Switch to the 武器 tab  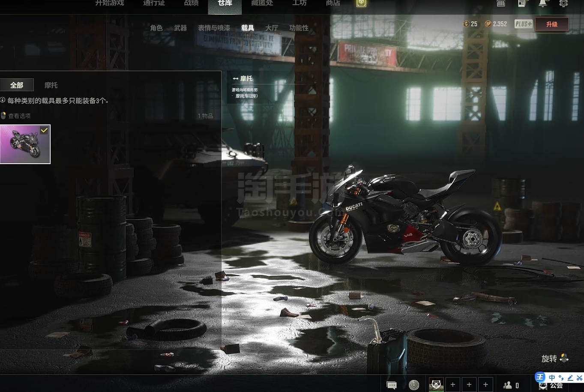(x=180, y=28)
